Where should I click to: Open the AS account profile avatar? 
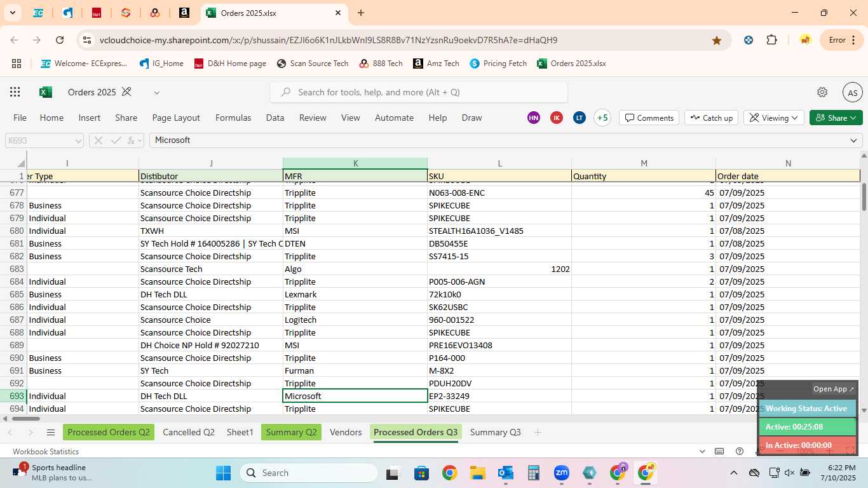point(852,92)
